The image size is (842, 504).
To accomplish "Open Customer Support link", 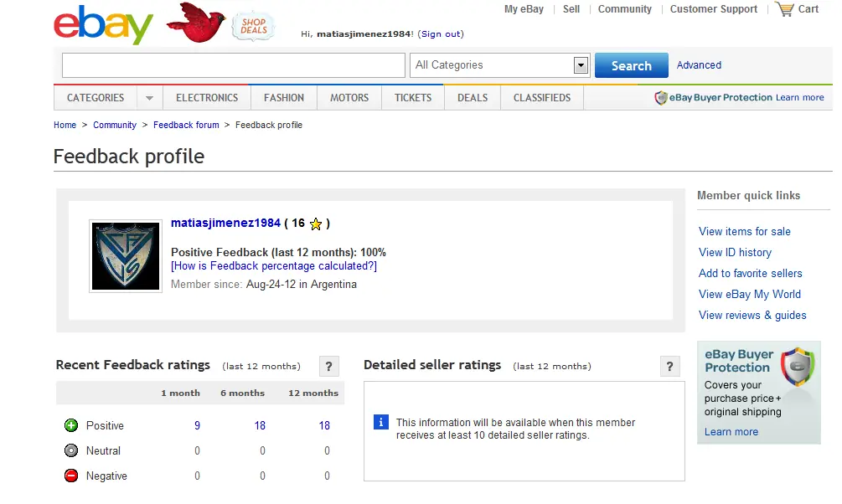I will pyautogui.click(x=714, y=9).
